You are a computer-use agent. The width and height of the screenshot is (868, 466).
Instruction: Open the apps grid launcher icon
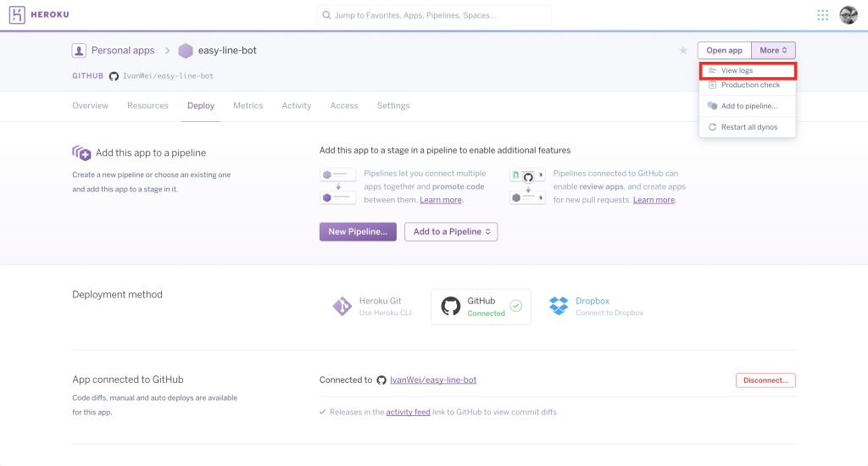click(822, 15)
